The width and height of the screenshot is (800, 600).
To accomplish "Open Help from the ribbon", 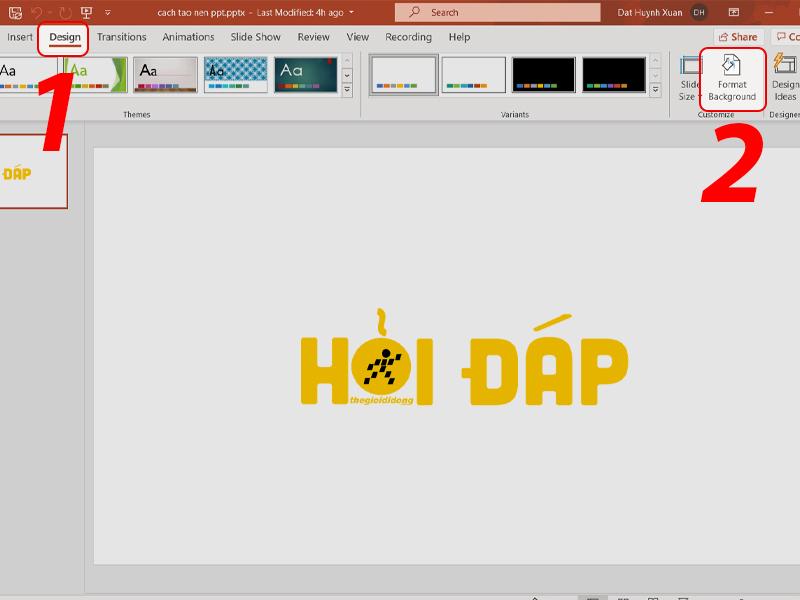I will pos(458,37).
